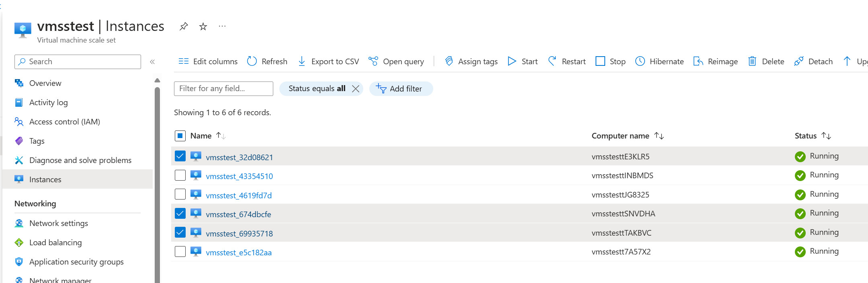Pin vmsstest to dashboard

click(x=184, y=26)
